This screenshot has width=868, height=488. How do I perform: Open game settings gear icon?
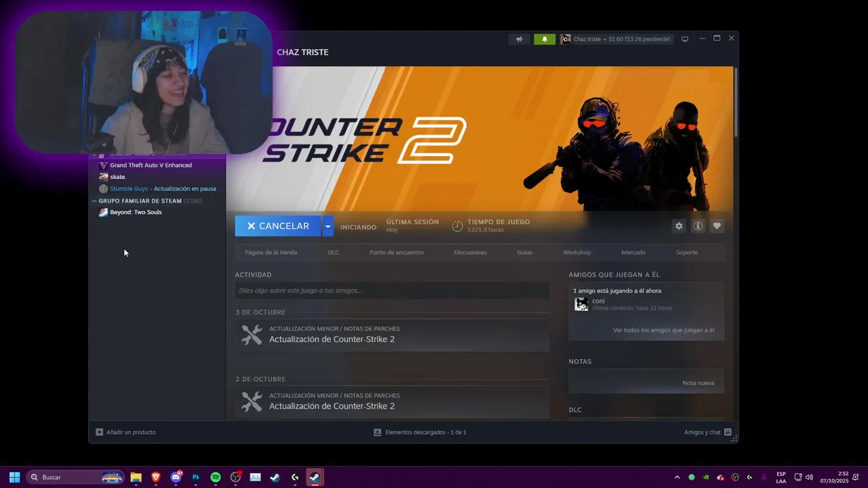tap(679, 226)
